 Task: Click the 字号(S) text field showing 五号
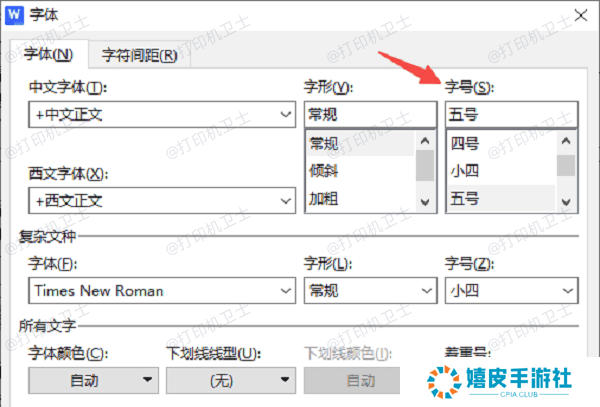pyautogui.click(x=510, y=114)
